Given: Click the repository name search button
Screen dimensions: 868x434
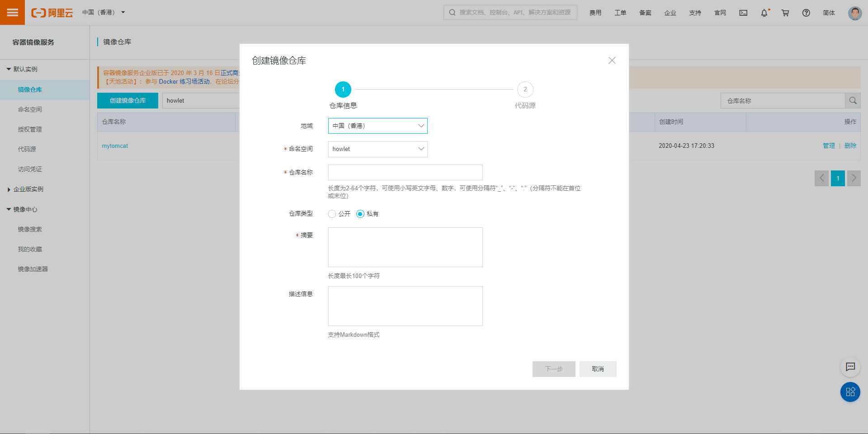Looking at the screenshot, I should [x=853, y=101].
